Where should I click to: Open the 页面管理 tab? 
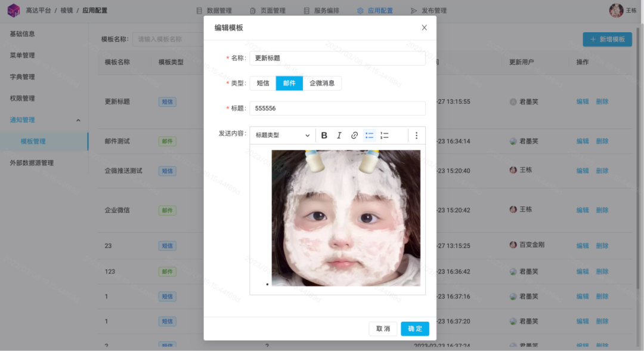pos(268,11)
